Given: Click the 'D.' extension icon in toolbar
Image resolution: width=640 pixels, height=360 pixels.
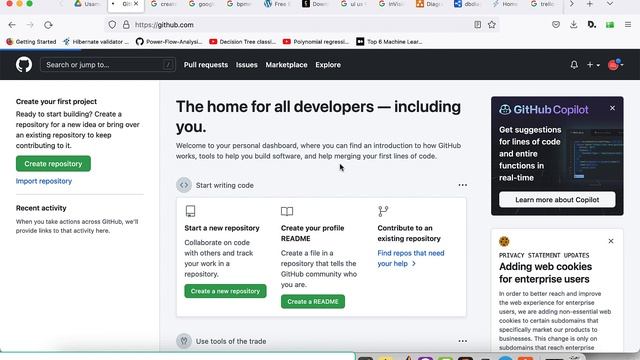Looking at the screenshot, I should 592,25.
